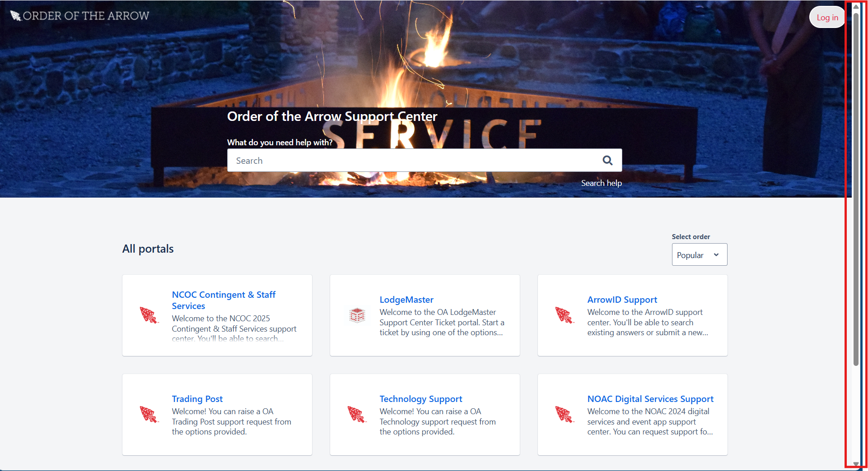
Task: Select the Technology Support portal title
Action: (x=420, y=399)
